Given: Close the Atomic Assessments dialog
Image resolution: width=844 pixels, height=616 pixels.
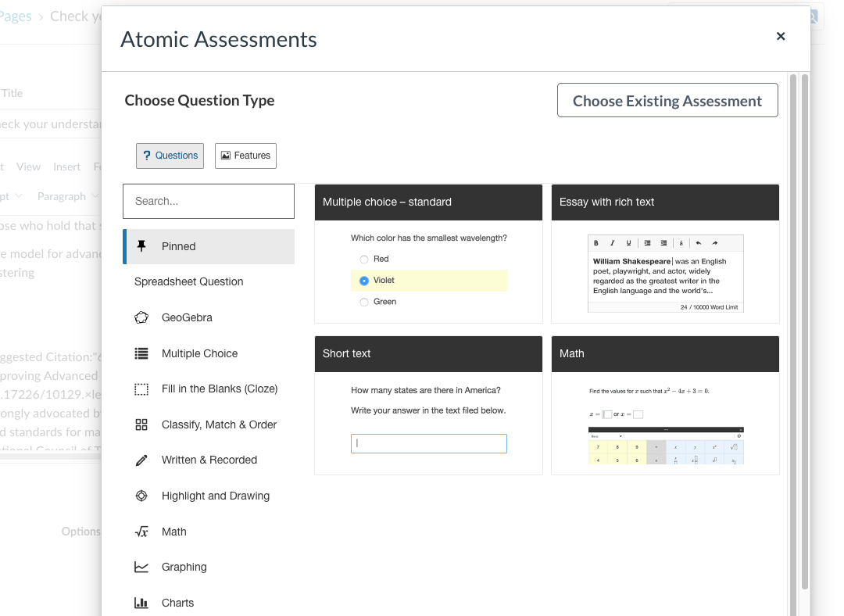Looking at the screenshot, I should 781,36.
